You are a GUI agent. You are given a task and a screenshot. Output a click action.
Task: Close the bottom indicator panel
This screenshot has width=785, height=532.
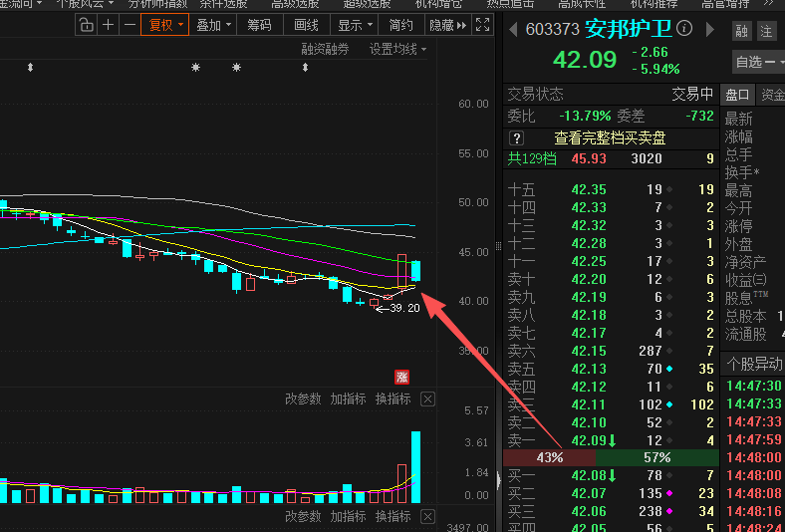pos(427,516)
